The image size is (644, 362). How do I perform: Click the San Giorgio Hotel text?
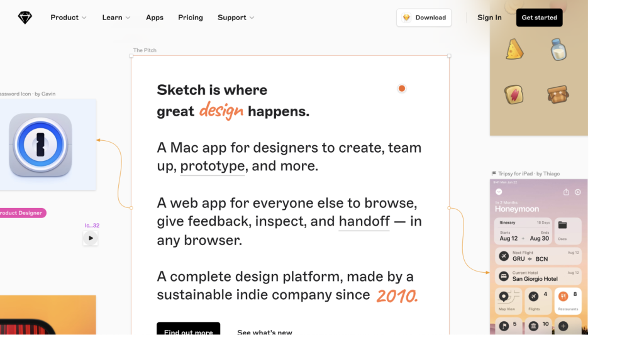click(535, 279)
